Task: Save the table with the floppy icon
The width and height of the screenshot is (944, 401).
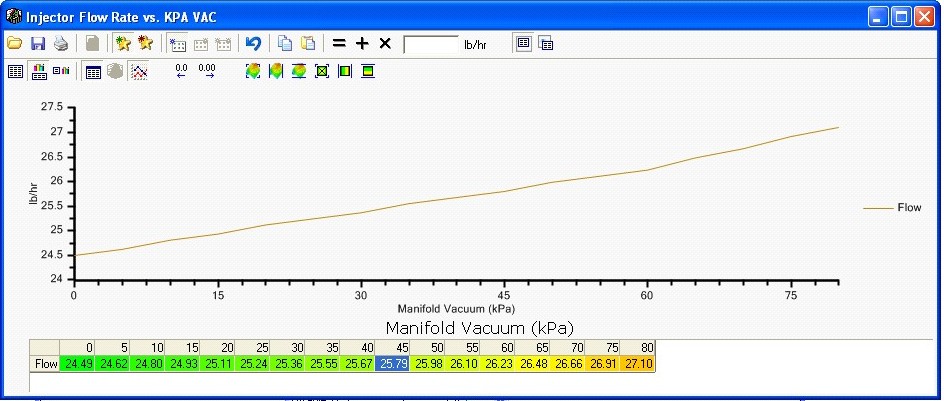Action: 38,44
